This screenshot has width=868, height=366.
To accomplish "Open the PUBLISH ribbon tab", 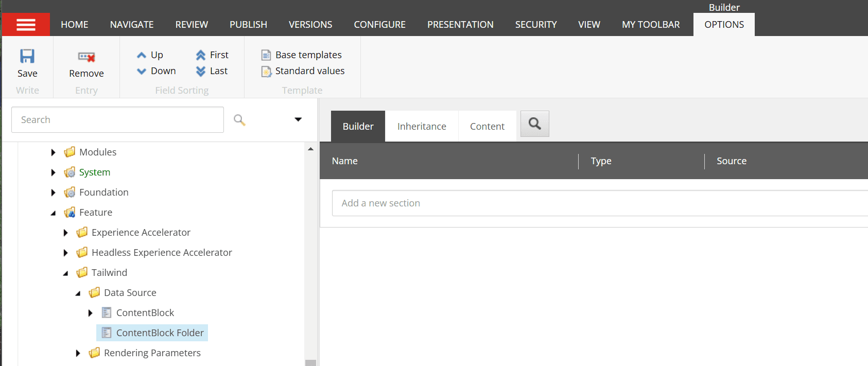I will coord(248,25).
